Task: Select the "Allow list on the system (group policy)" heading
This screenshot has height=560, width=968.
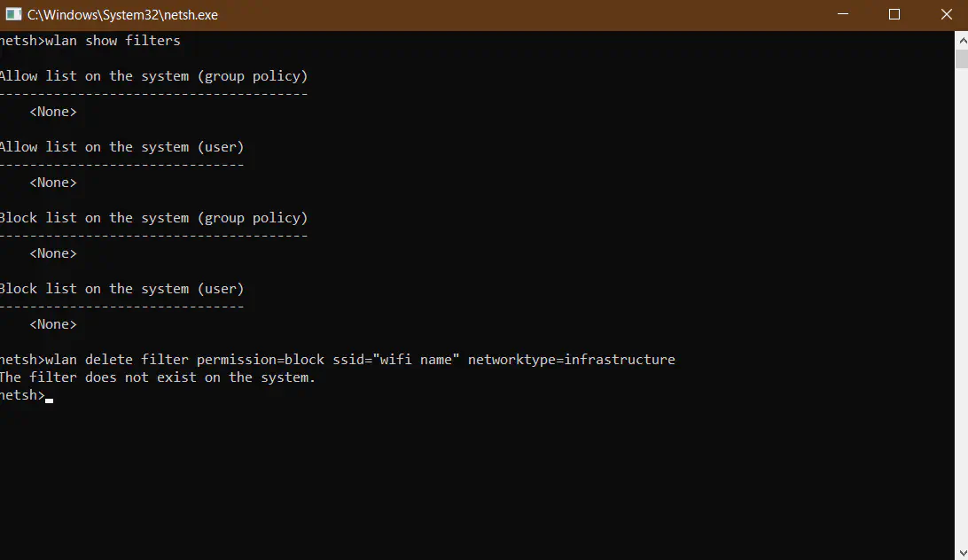Action: (152, 76)
